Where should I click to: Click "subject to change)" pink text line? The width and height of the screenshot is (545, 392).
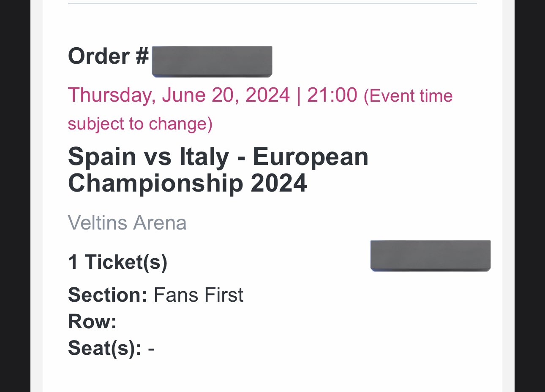(x=140, y=124)
